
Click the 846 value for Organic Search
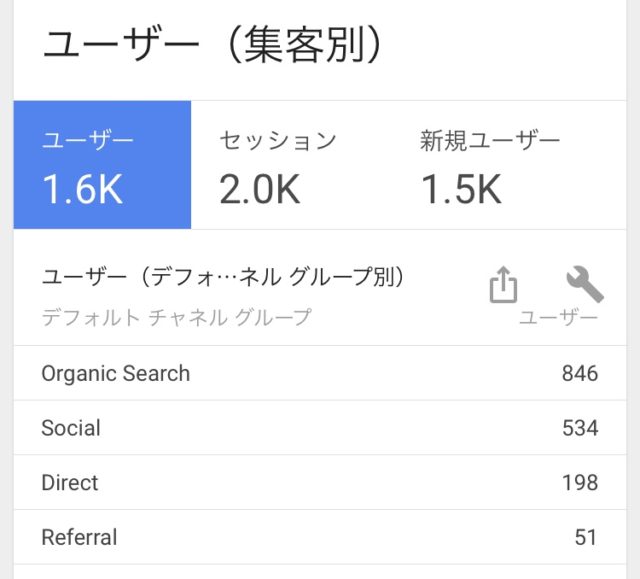pos(580,373)
